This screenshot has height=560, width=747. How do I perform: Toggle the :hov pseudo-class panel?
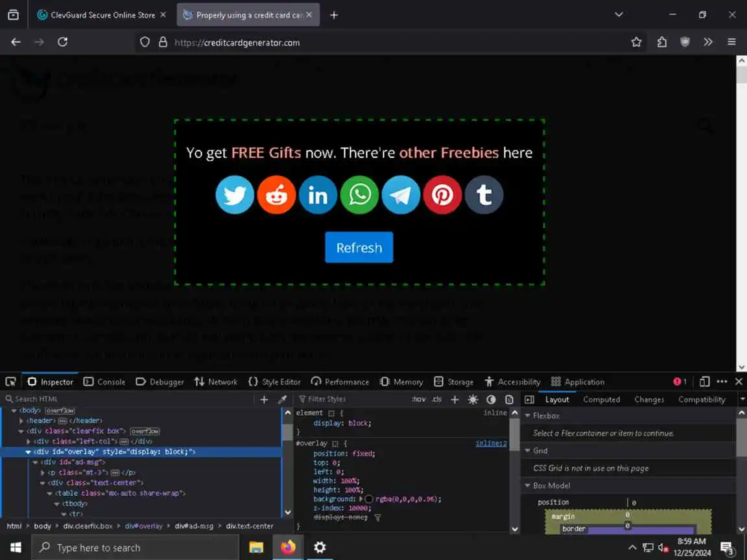(418, 399)
